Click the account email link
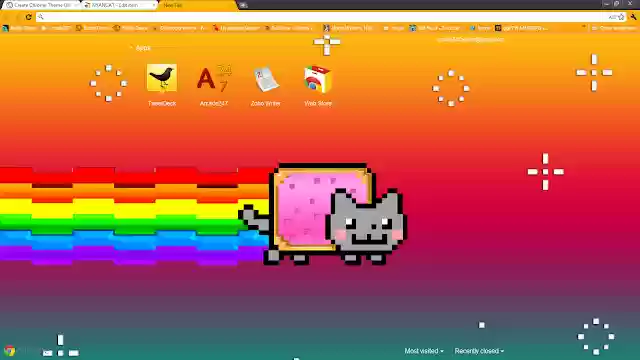640x360 pixels. point(470,40)
